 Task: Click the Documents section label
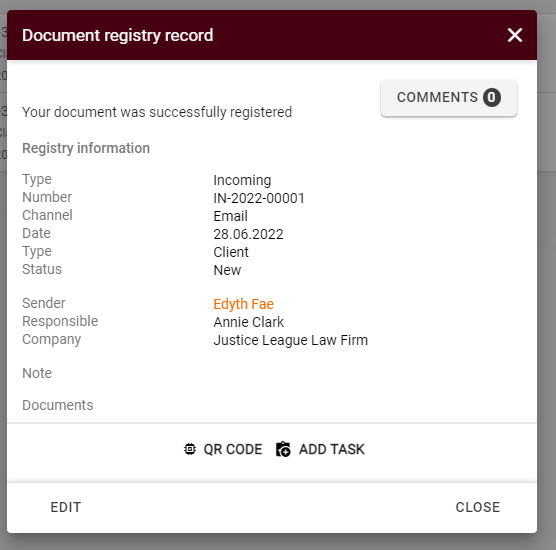tap(58, 405)
